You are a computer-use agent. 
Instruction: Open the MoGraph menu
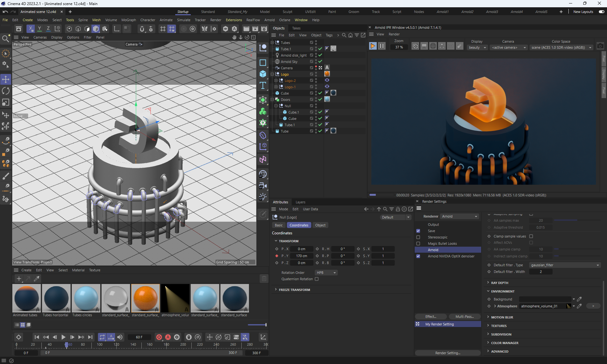tap(128, 20)
